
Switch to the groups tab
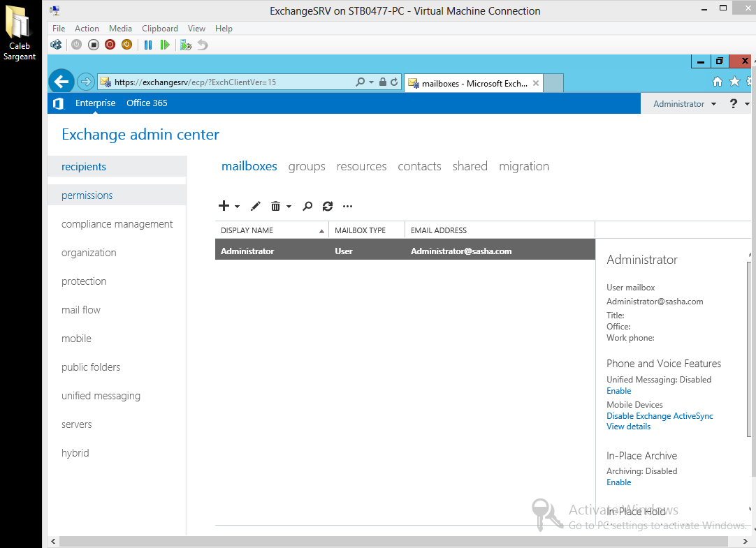point(307,167)
